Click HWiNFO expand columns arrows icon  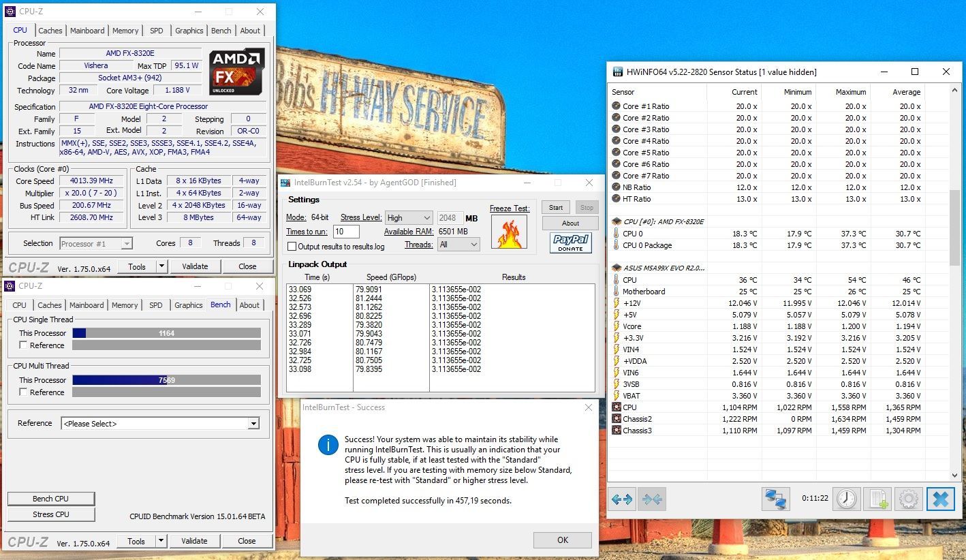pyautogui.click(x=622, y=499)
